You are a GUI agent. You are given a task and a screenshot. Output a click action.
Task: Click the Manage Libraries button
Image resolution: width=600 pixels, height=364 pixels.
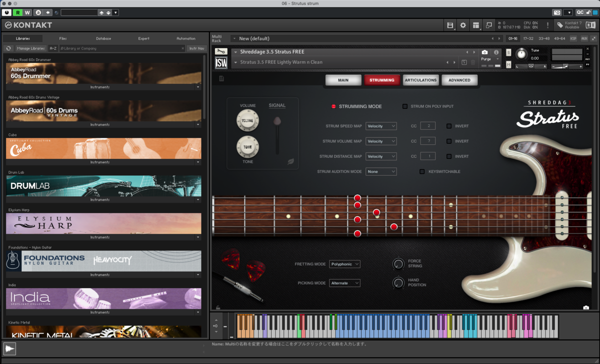[x=30, y=48]
